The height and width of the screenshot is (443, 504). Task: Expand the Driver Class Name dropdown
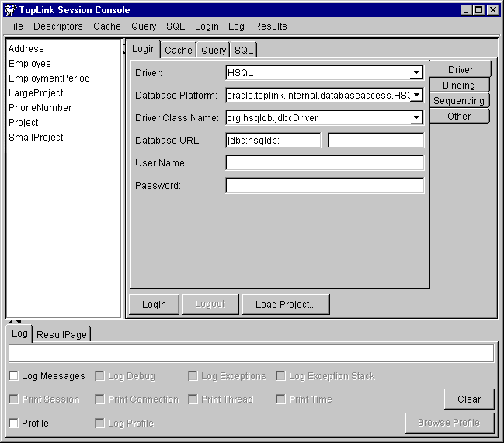(416, 117)
